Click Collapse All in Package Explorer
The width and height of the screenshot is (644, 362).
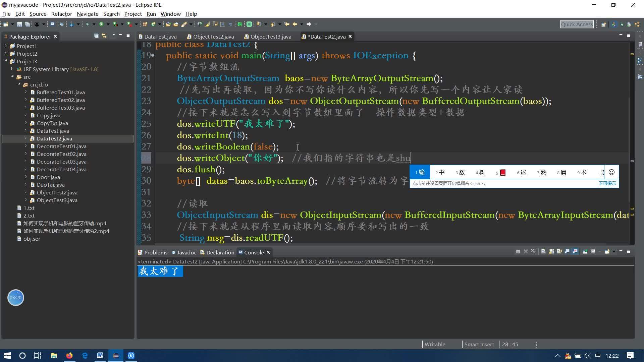[96, 36]
